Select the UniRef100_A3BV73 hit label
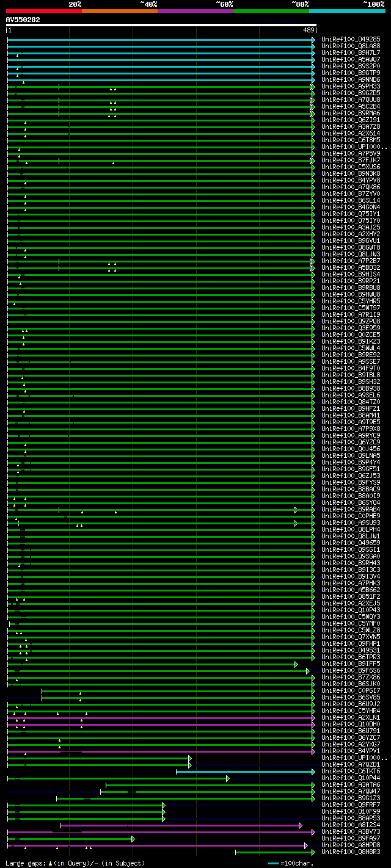Screen dimensions: 391x868 click(350, 832)
